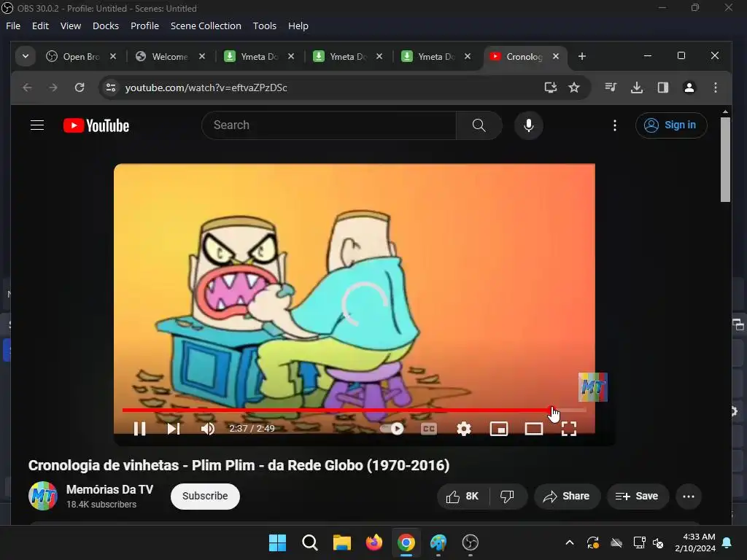Screen dimensions: 747x560
Task: Install app icon in address bar
Action: point(551,87)
